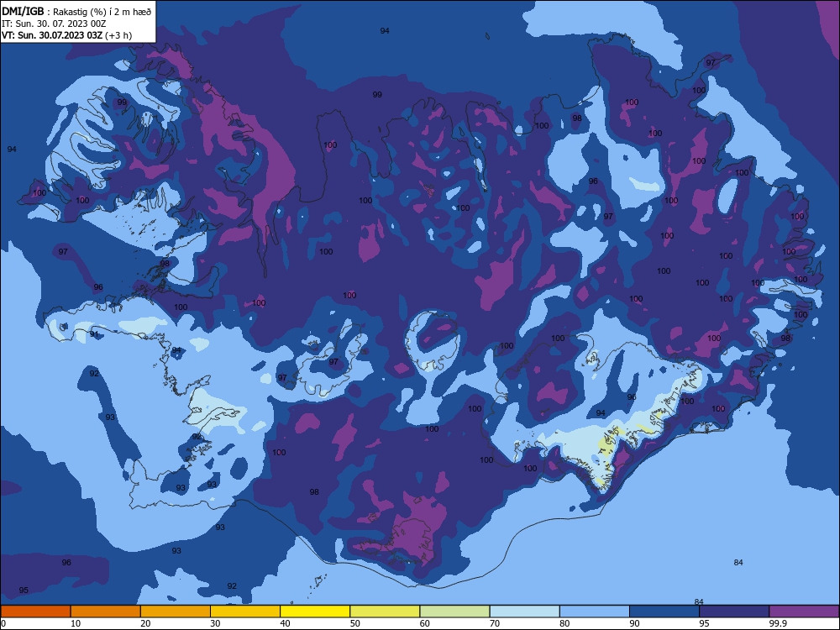
Task: Click the 90–95 medium blue legend swatch
Action: click(x=664, y=612)
